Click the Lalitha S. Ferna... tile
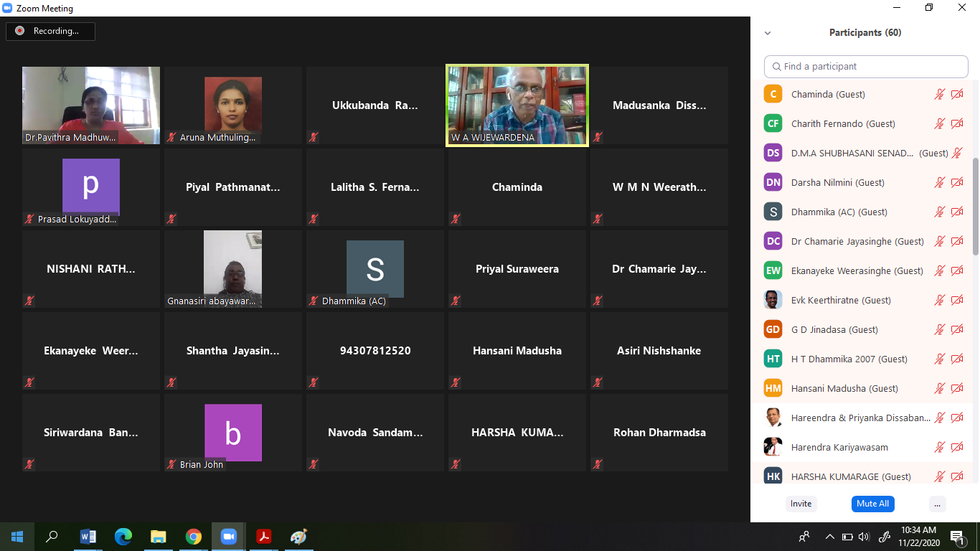Image resolution: width=980 pixels, height=551 pixels. [375, 187]
